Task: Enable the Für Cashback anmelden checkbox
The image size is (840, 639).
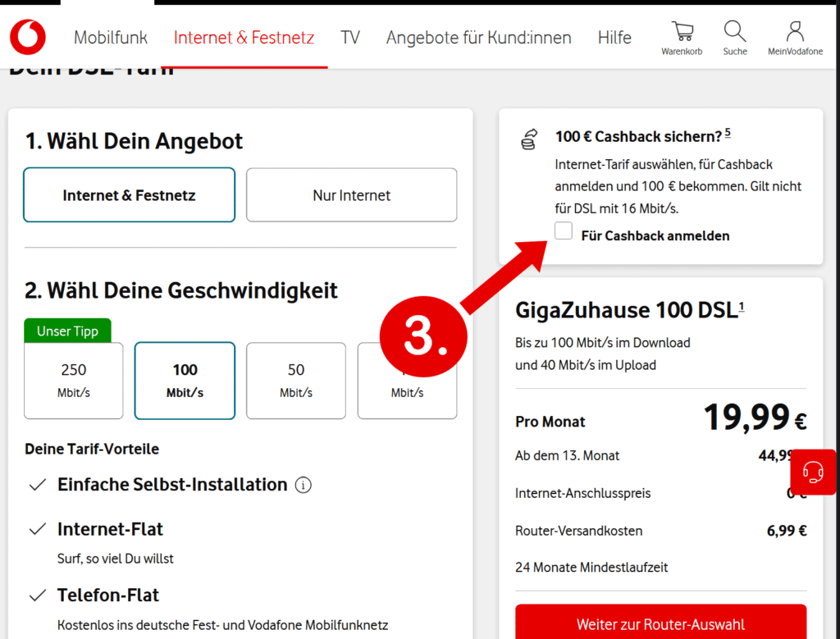Action: click(564, 232)
